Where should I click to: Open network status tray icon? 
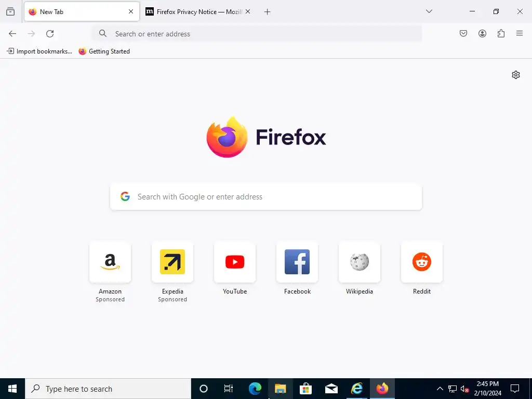coord(453,389)
